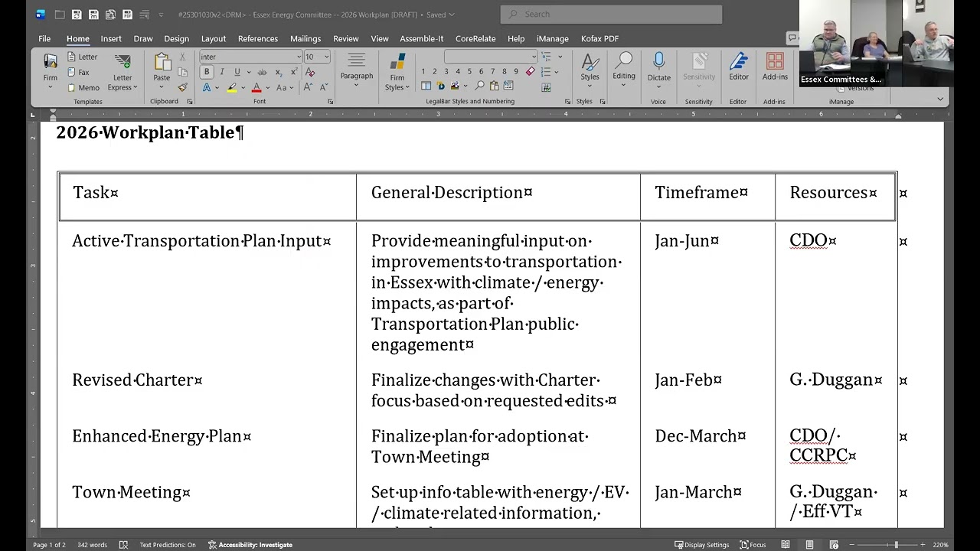Click the Memo template icon
Screen dimensions: 980x551
[71, 87]
